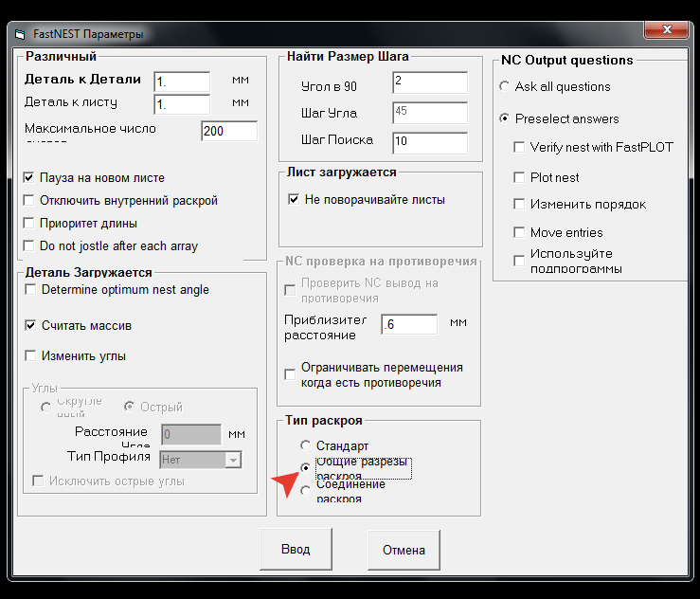The width and height of the screenshot is (700, 599).
Task: Select the Острый radio button
Action: point(129,407)
